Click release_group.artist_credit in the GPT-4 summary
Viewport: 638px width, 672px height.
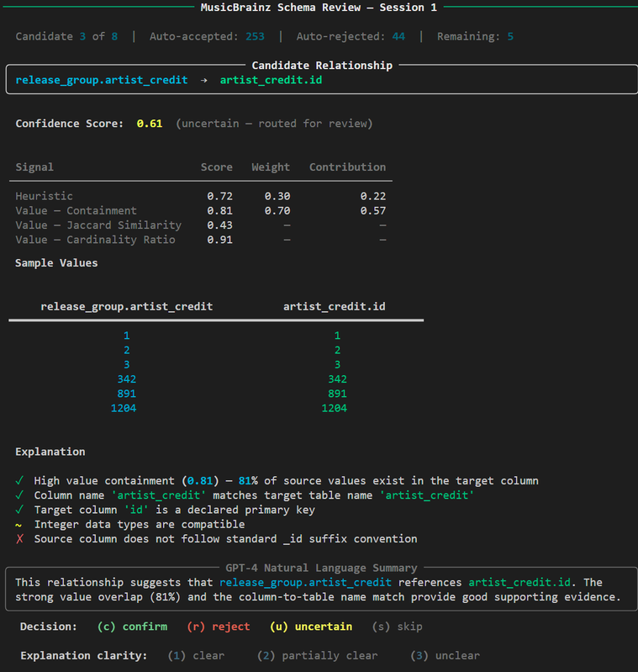point(306,583)
